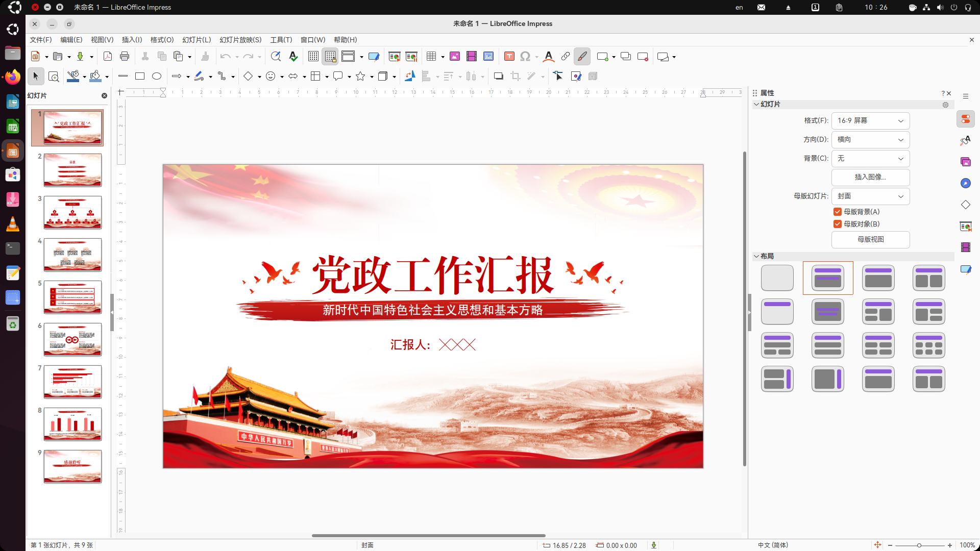The width and height of the screenshot is (980, 551).
Task: Open the Display Views dropdown arrow
Action: [361, 57]
